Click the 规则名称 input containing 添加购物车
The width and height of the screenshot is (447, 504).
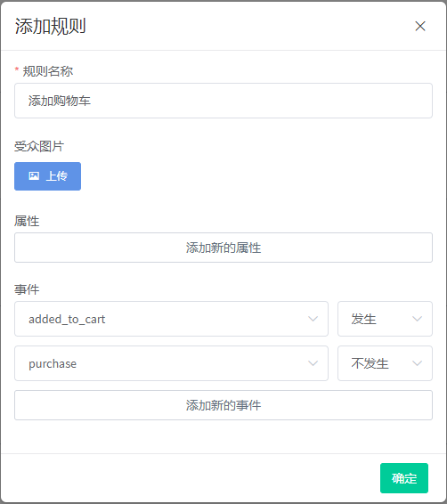pyautogui.click(x=223, y=101)
